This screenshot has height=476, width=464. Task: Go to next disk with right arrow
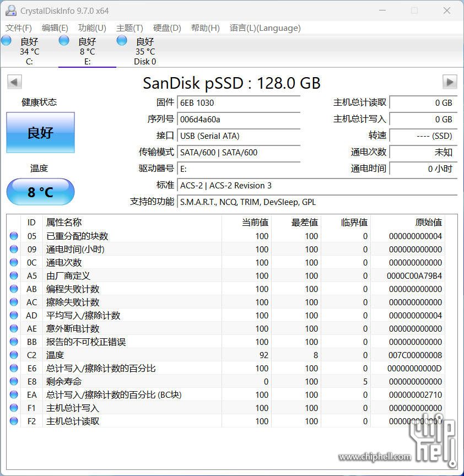pos(450,82)
